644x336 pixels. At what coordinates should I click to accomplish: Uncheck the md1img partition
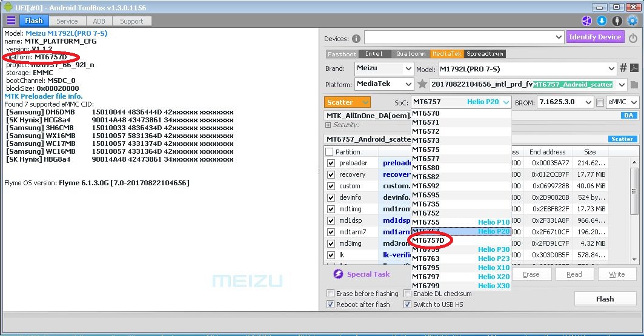tap(331, 209)
